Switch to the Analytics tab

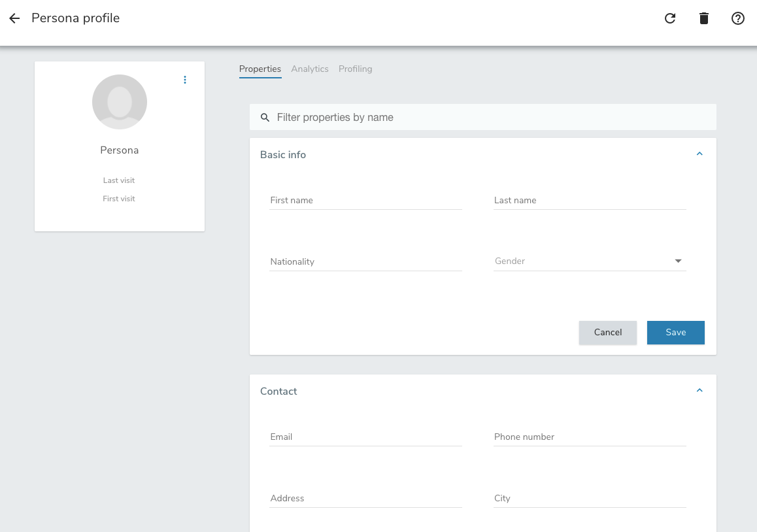(310, 69)
